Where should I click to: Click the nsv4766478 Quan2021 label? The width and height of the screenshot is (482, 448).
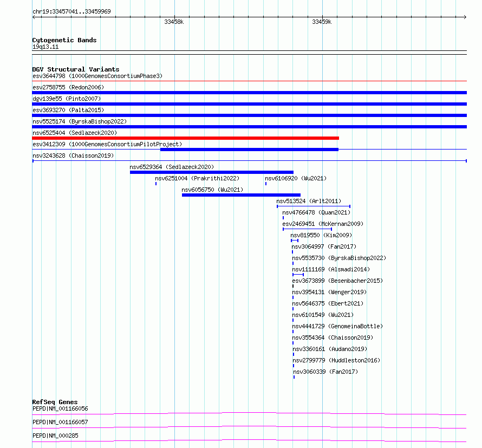(x=316, y=212)
